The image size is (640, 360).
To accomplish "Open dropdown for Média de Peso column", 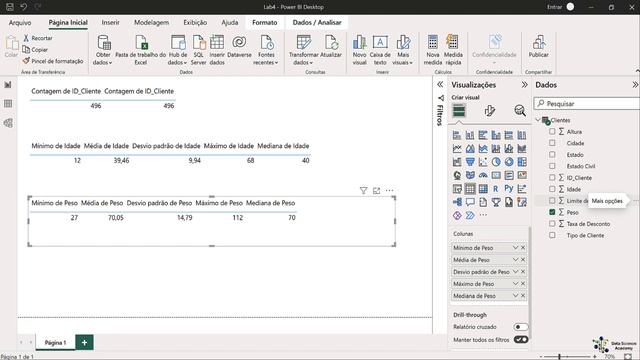I will (515, 260).
